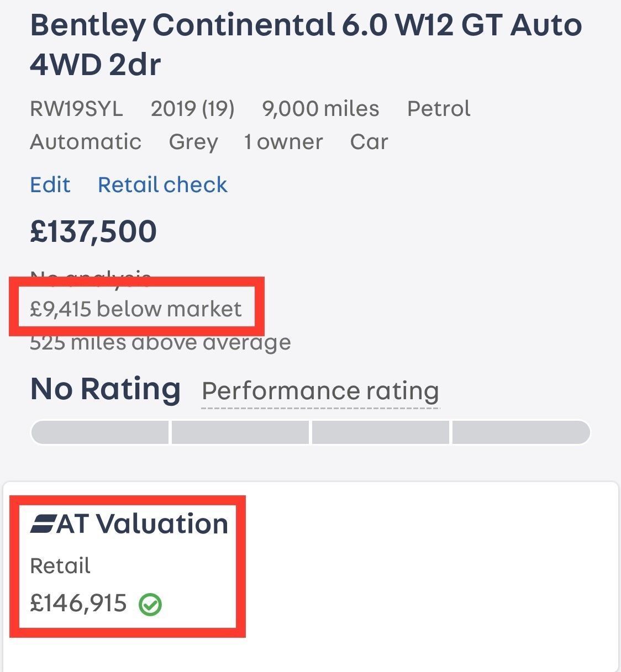
Task: Select the first performance rating bar segment
Action: [x=100, y=432]
